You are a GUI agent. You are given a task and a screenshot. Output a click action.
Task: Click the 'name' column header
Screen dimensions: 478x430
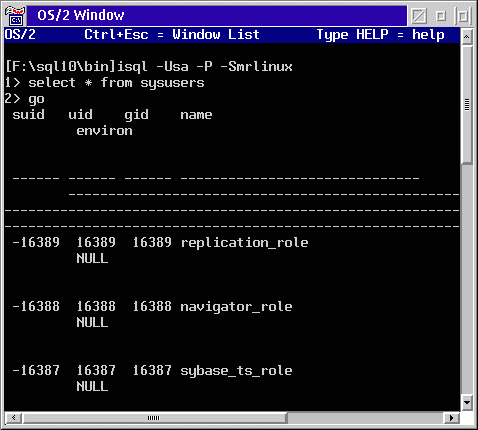(196, 115)
